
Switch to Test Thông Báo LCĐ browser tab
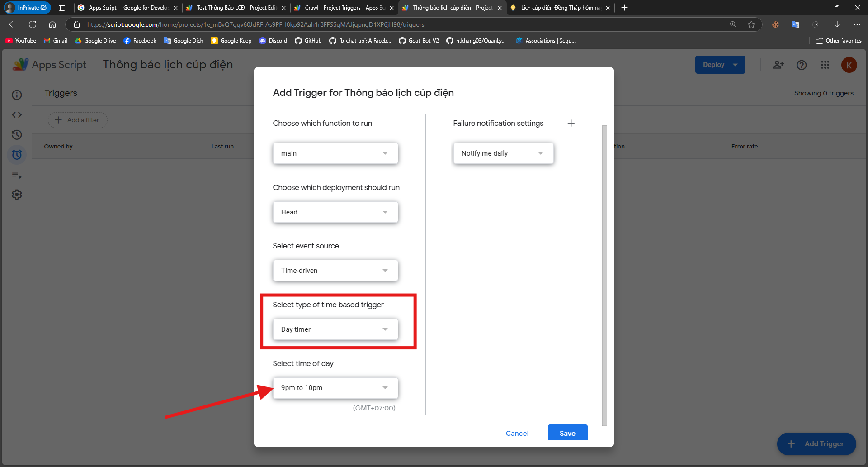click(236, 8)
